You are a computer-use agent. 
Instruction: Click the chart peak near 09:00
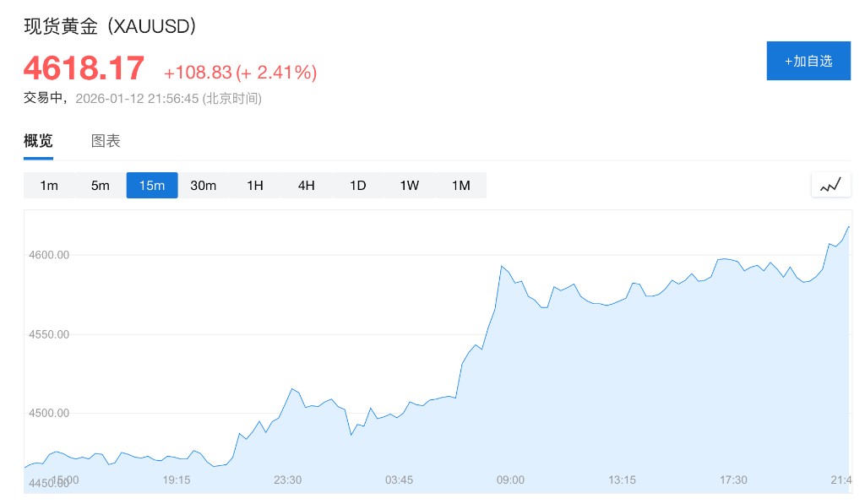click(x=502, y=266)
